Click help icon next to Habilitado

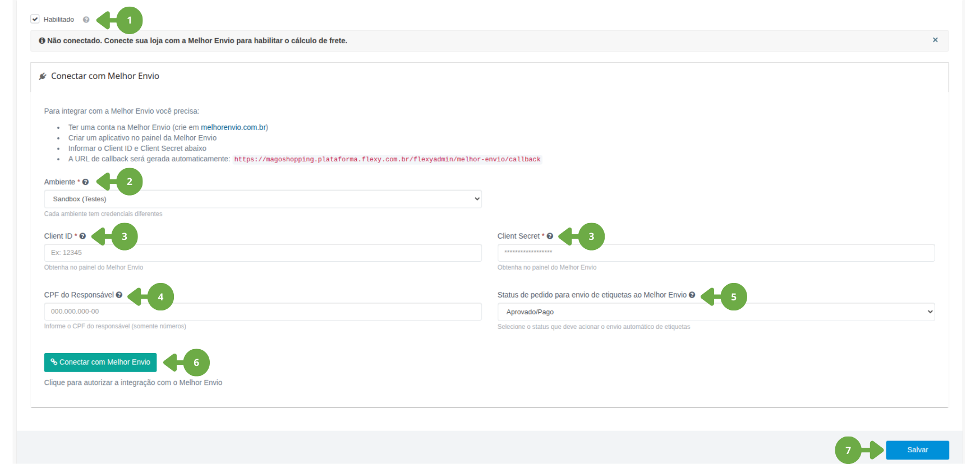pyautogui.click(x=86, y=20)
